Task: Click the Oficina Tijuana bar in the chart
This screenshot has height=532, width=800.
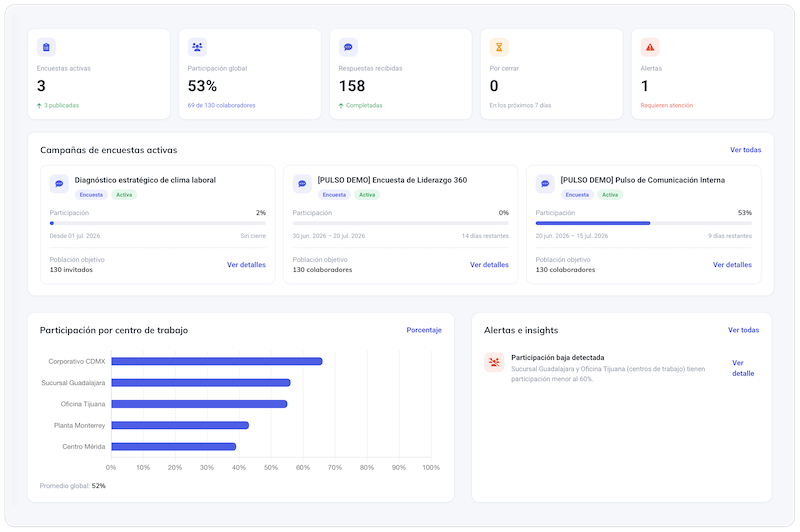Action: [x=199, y=404]
